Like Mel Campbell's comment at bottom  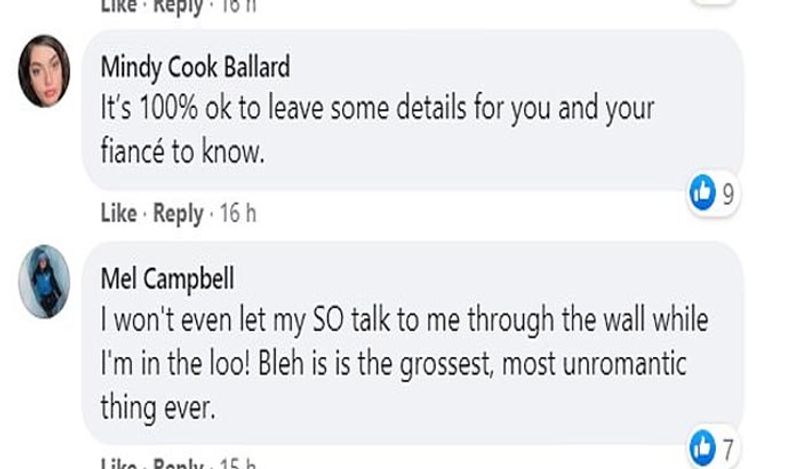click(x=119, y=463)
